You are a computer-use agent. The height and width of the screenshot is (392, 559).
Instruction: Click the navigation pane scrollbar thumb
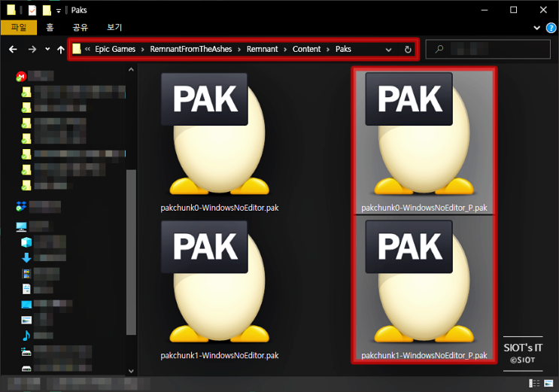pos(131,253)
